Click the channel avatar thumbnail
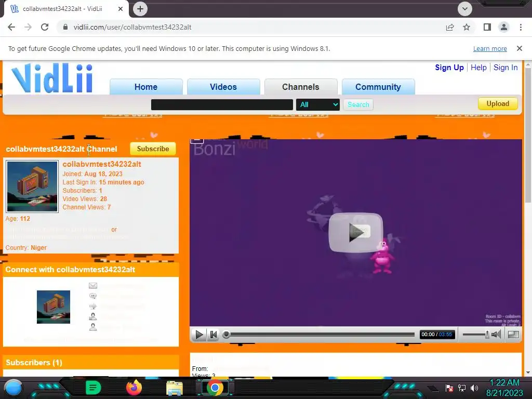This screenshot has width=532, height=399. click(32, 187)
